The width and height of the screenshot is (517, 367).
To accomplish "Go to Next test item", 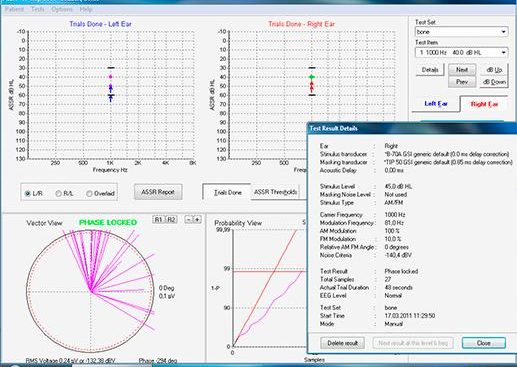I will [x=462, y=70].
